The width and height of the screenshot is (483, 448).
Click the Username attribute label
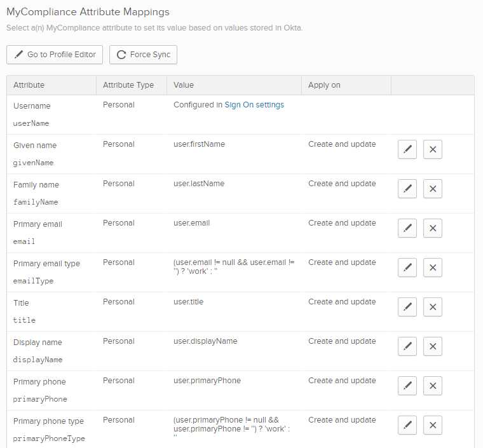(32, 106)
